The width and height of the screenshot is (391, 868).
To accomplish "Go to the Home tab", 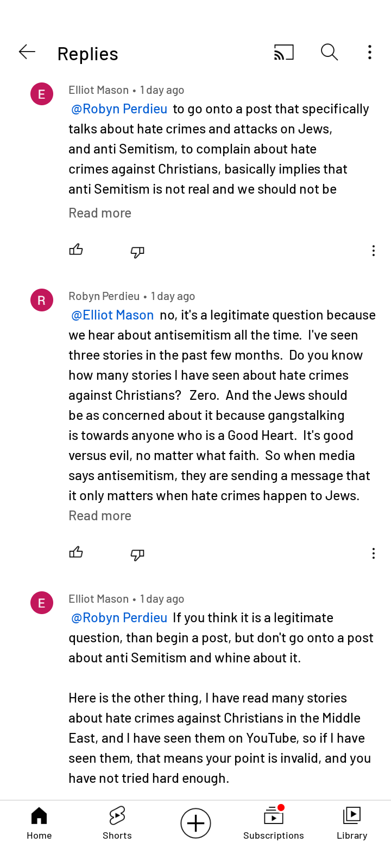I will [x=39, y=823].
